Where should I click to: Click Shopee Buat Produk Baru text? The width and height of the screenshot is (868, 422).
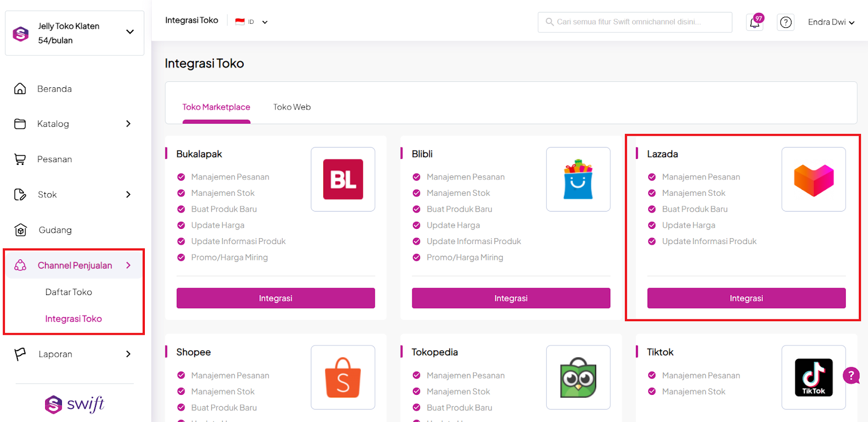point(224,408)
